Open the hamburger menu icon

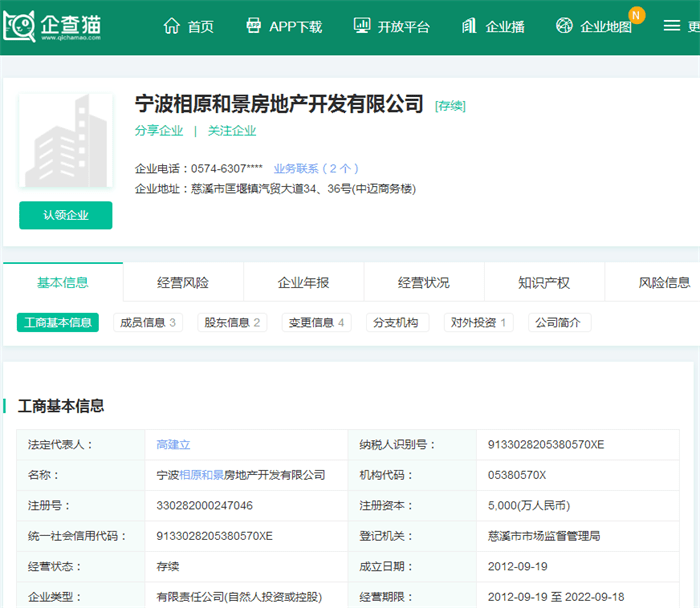(x=672, y=26)
